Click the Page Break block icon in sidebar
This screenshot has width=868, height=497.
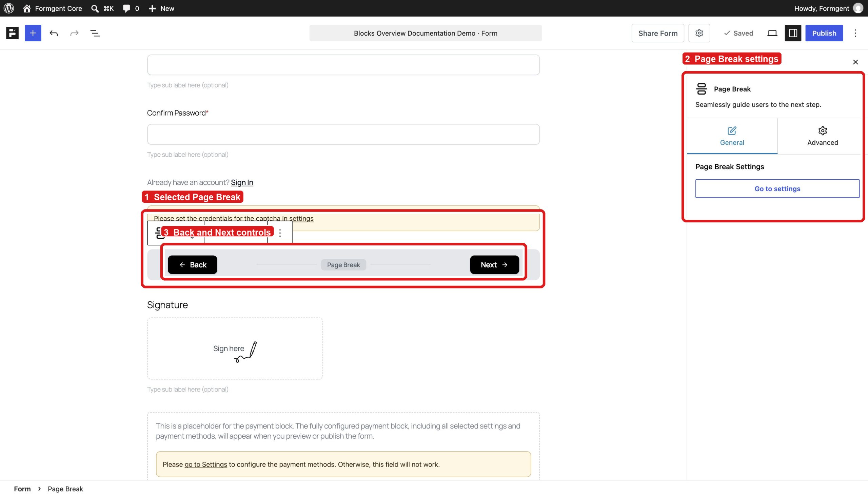click(x=702, y=89)
